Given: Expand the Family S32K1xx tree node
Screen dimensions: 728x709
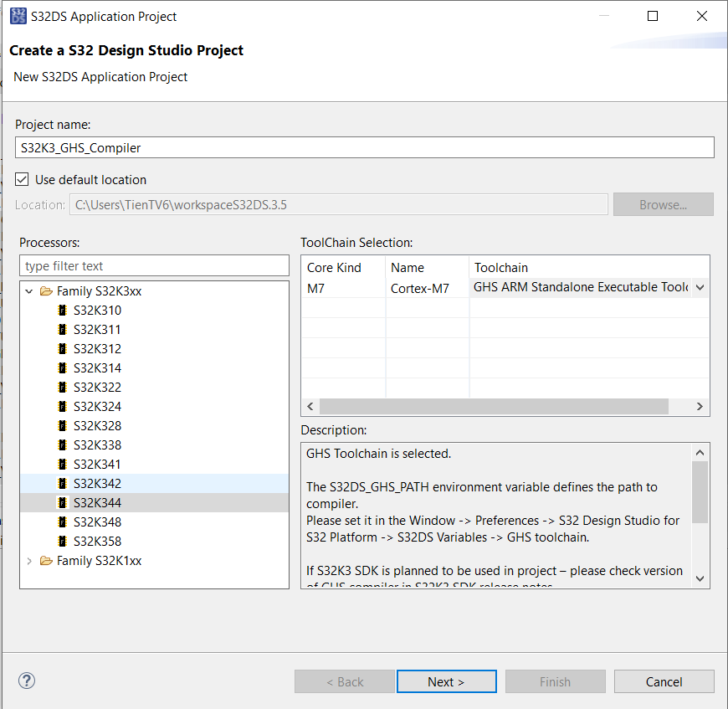Looking at the screenshot, I should coord(30,561).
